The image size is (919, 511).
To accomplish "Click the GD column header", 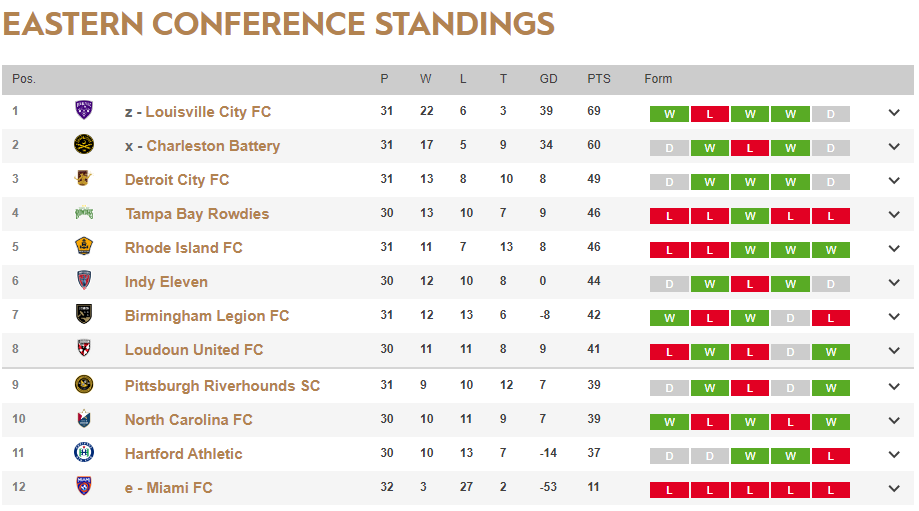I will pyautogui.click(x=549, y=79).
